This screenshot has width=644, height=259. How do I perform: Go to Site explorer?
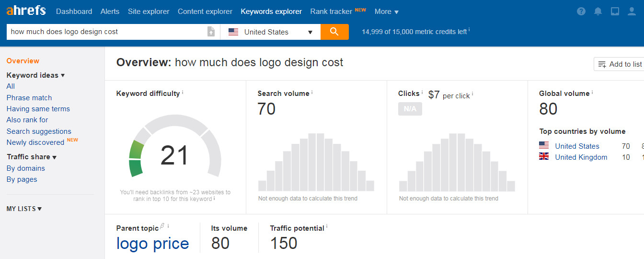point(148,12)
